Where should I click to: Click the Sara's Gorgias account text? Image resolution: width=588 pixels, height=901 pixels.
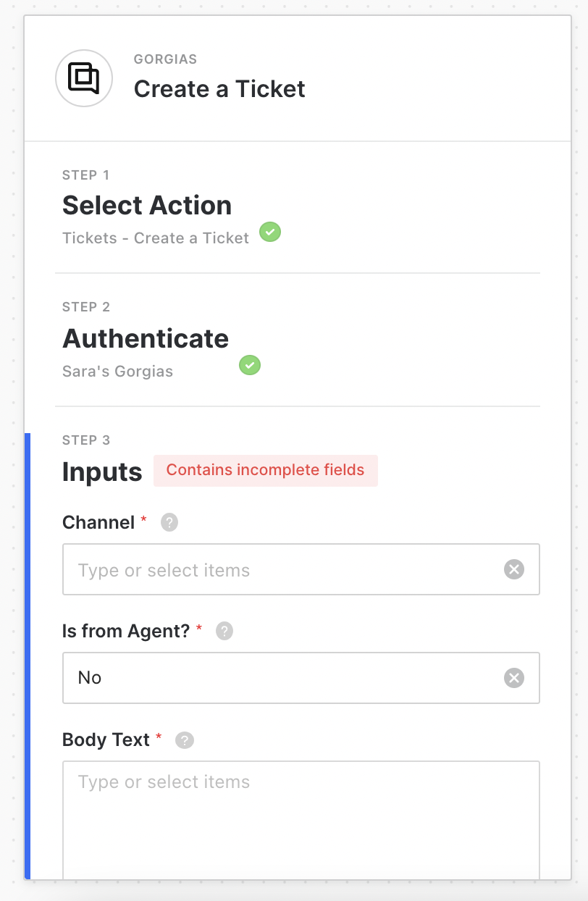coord(117,372)
